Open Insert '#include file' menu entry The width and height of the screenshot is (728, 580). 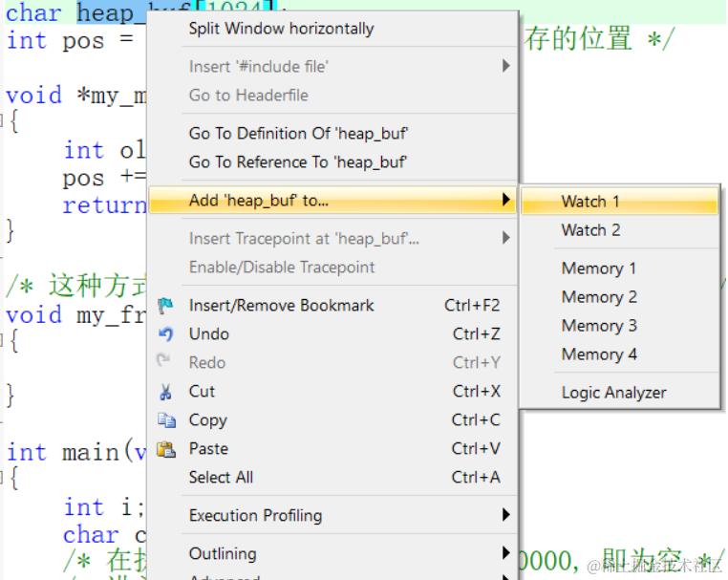click(332, 66)
